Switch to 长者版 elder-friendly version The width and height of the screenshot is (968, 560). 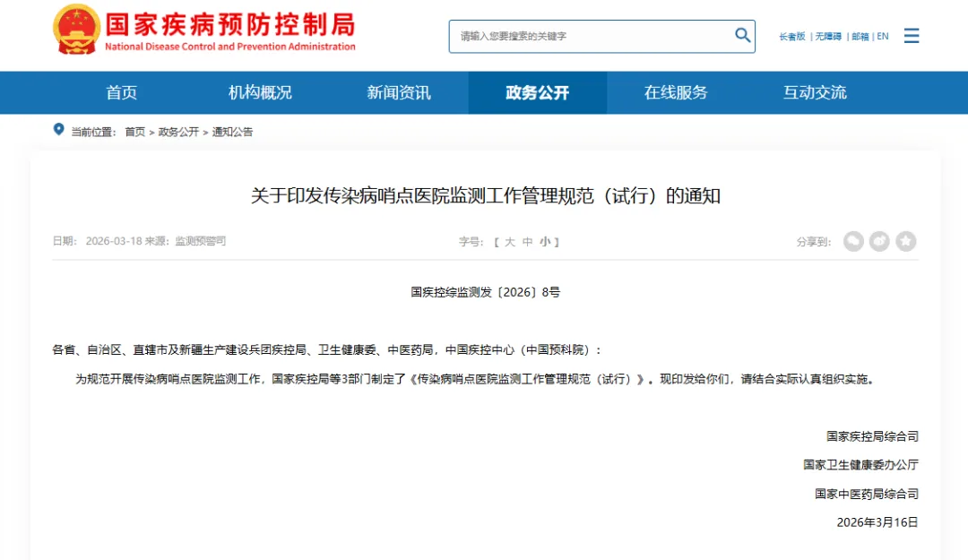pyautogui.click(x=791, y=37)
